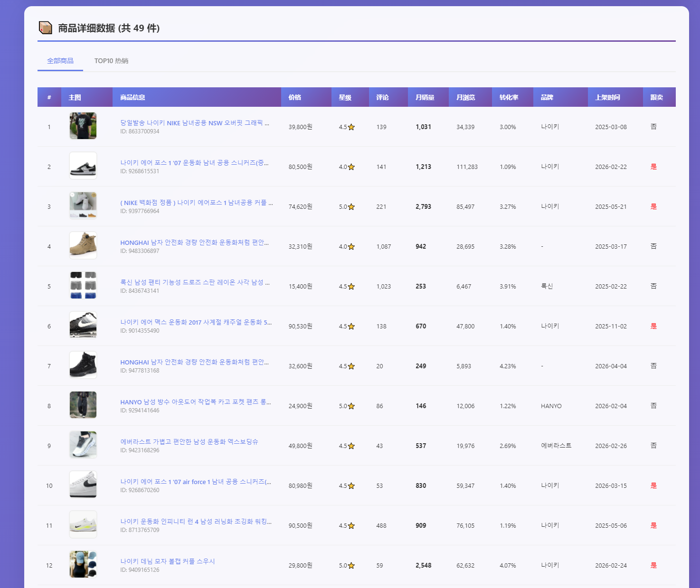The width and height of the screenshot is (700, 588).
Task: Click the star icon in row 1
Action: [x=351, y=127]
